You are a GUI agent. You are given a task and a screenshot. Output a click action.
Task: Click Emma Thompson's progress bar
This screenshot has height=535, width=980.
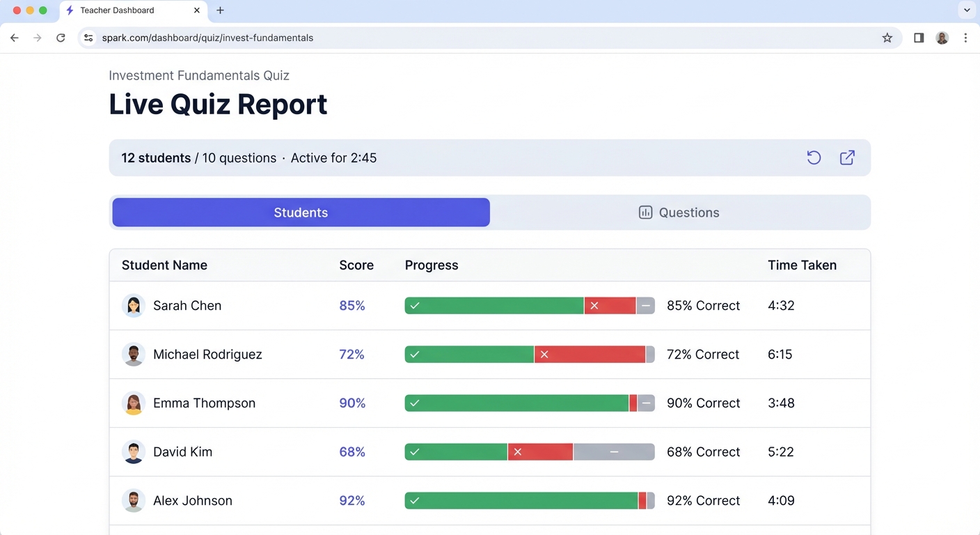tap(530, 403)
